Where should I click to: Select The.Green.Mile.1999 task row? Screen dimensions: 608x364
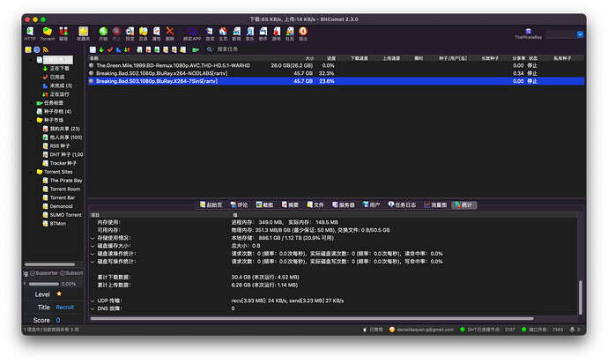[337, 65]
